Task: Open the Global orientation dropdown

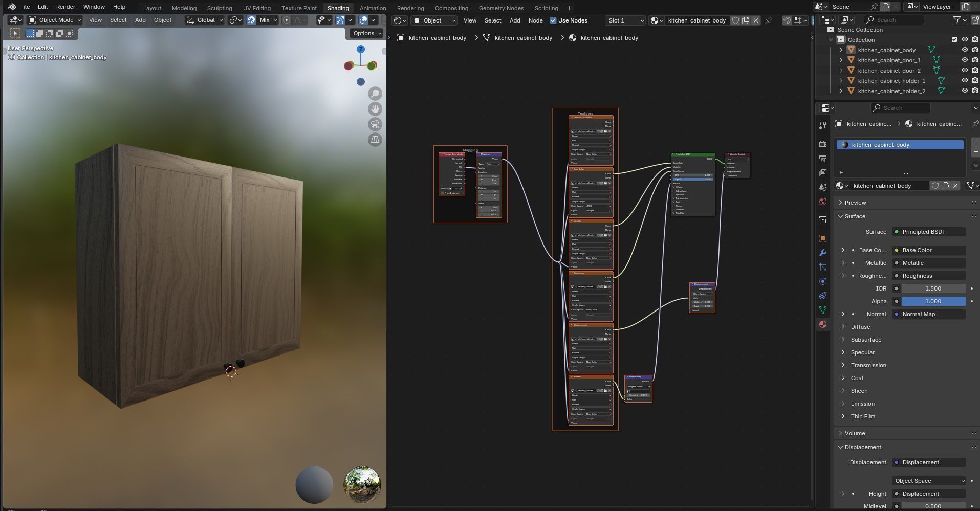Action: click(x=205, y=20)
